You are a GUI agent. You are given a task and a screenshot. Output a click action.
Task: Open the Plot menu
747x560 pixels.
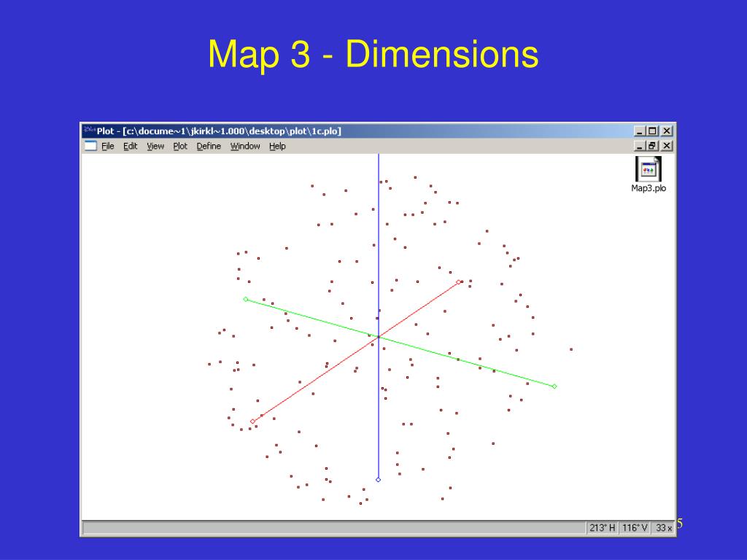click(180, 146)
